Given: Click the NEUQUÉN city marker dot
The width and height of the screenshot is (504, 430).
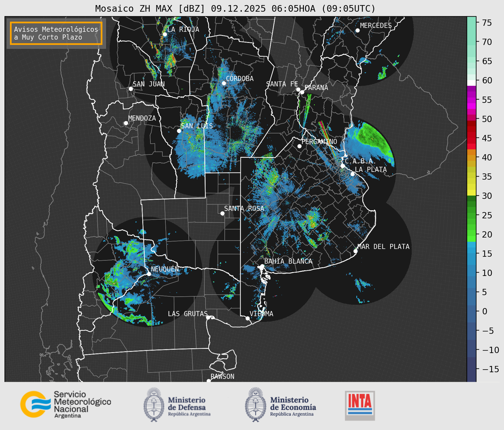Looking at the screenshot, I should tap(149, 274).
